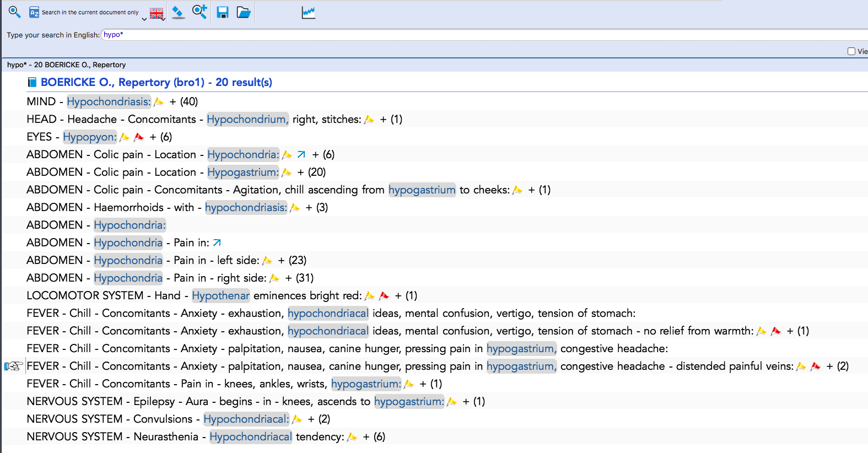Open the Hypochondriacal link in the Convulsions row

click(246, 419)
